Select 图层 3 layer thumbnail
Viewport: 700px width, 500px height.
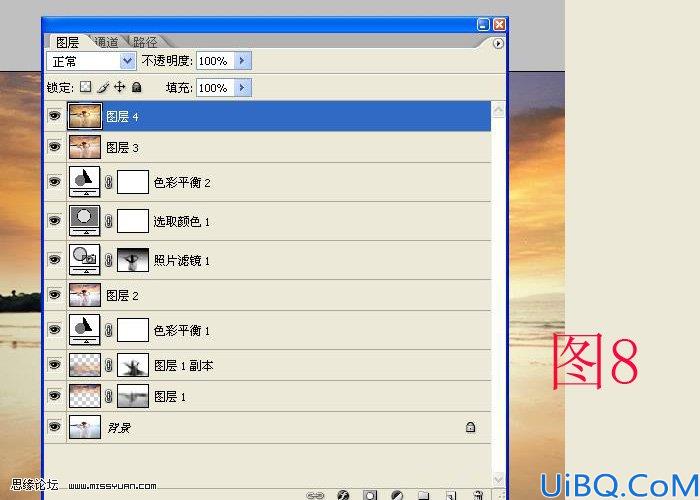[x=85, y=147]
